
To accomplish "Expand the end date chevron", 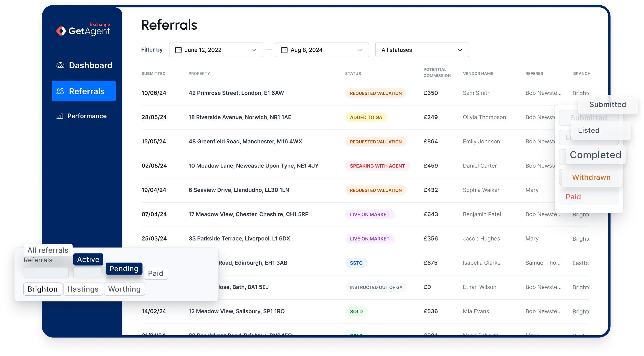I will [x=359, y=50].
